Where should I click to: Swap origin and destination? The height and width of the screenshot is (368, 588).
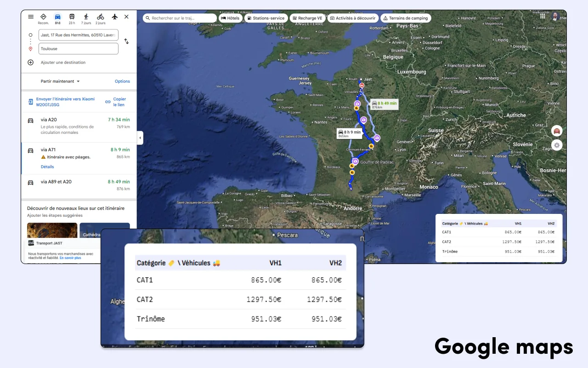[x=126, y=41]
